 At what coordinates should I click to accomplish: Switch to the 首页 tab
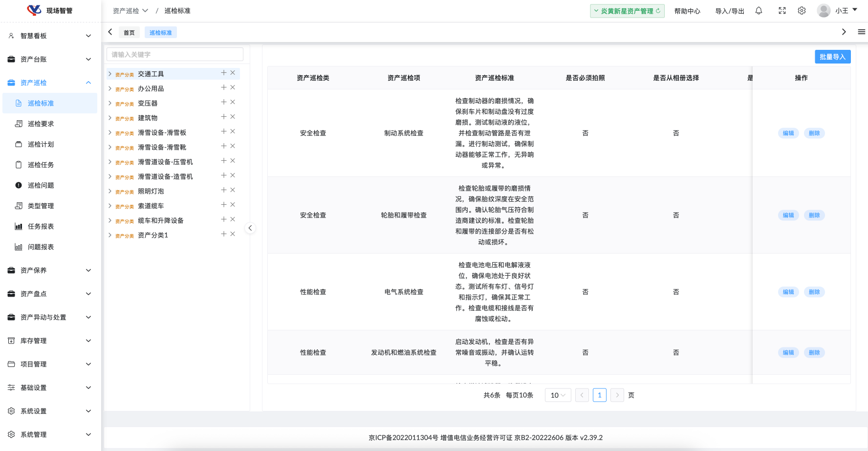point(129,33)
